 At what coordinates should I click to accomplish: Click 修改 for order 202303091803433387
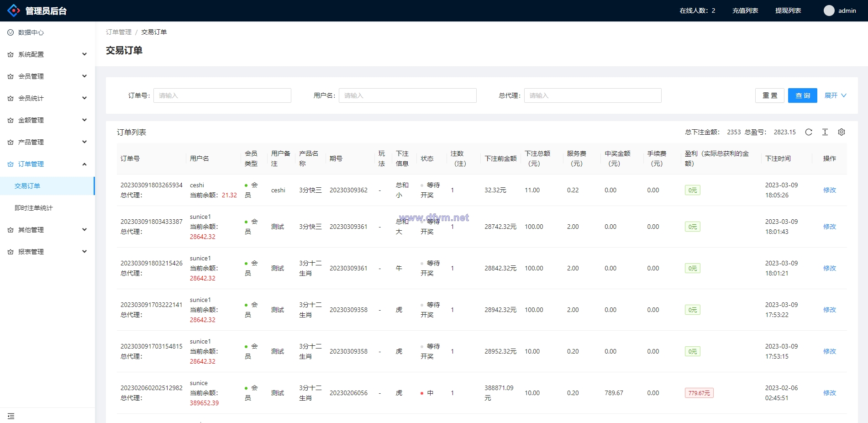click(830, 227)
